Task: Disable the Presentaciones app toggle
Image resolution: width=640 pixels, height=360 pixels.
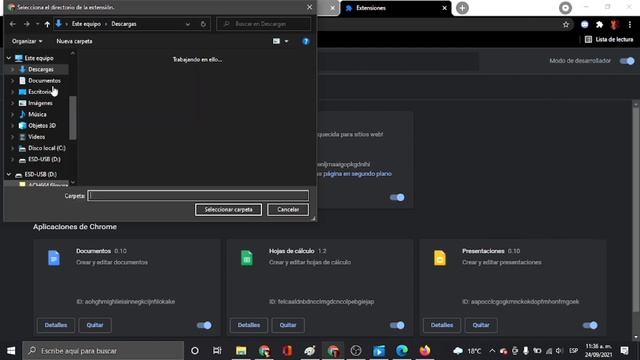Action: 590,325
